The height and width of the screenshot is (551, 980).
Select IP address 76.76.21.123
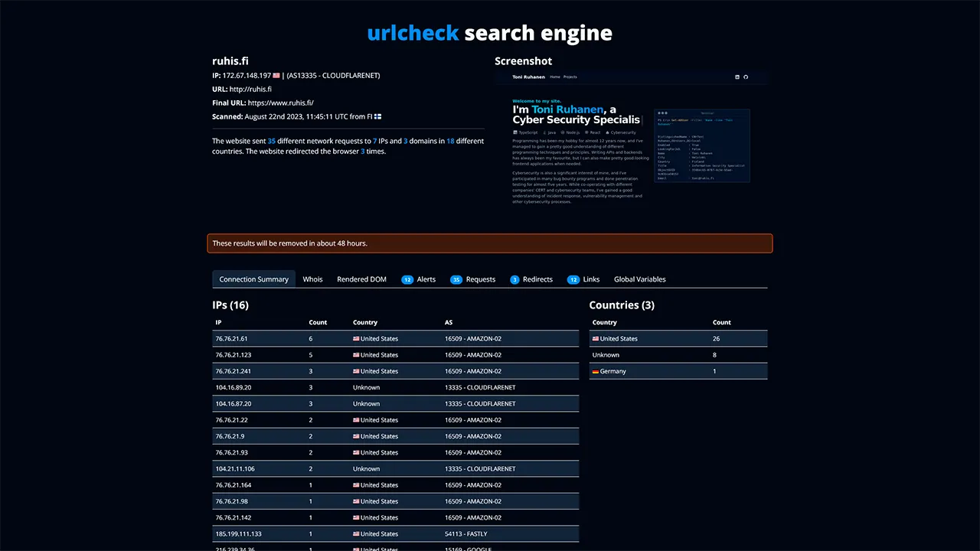click(234, 355)
